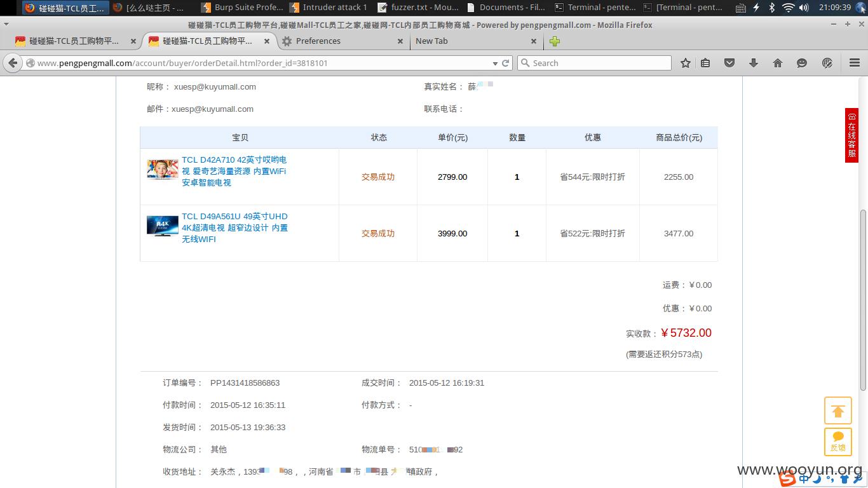
Task: Open the Firefox hamburger menu
Action: [x=855, y=63]
